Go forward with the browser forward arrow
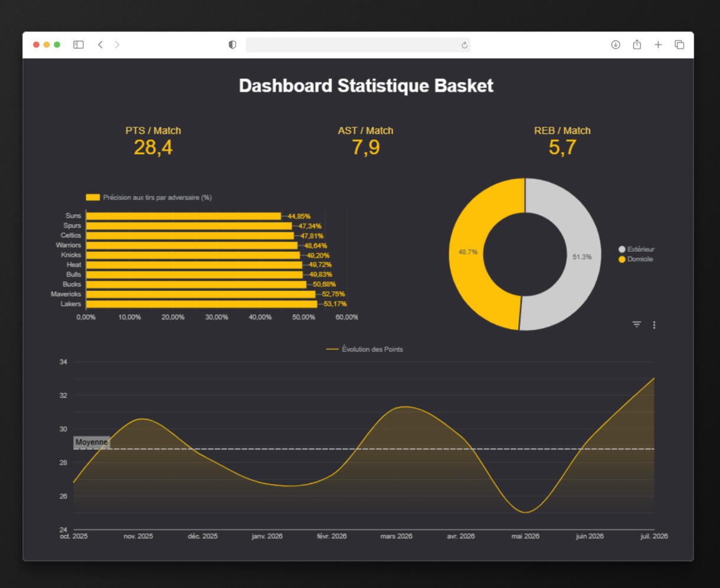Image resolution: width=720 pixels, height=588 pixels. pyautogui.click(x=117, y=45)
